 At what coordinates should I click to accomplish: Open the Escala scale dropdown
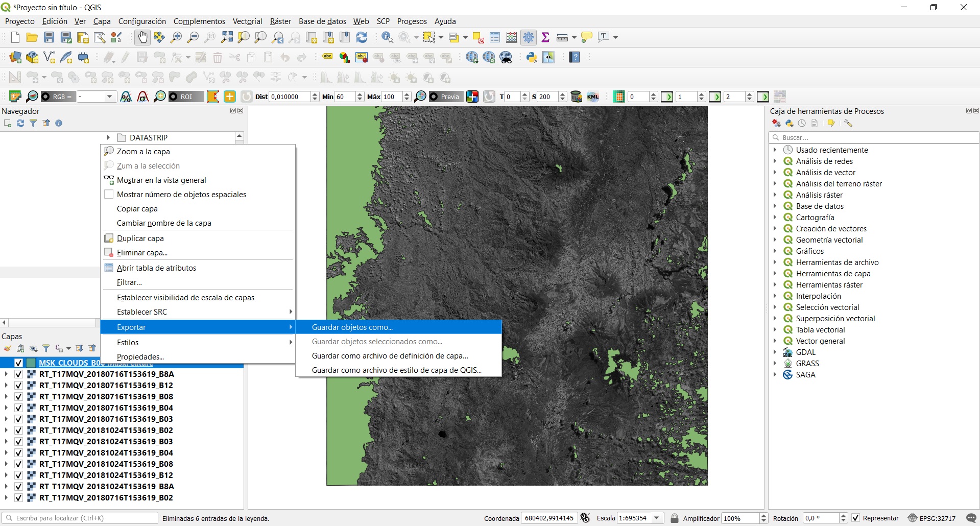657,518
